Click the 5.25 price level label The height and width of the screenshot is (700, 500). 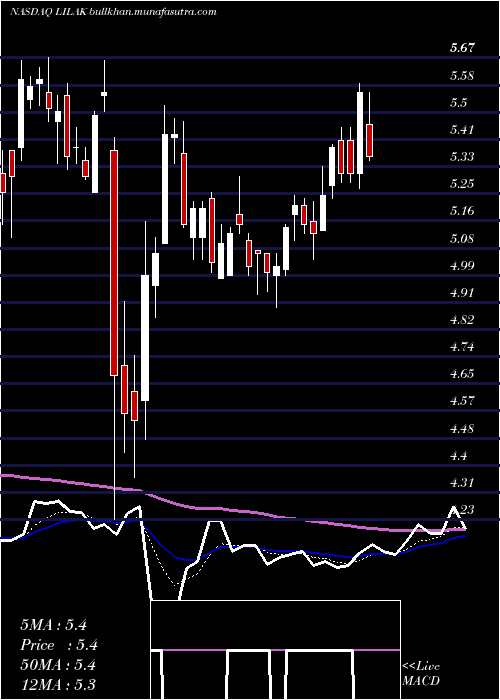463,184
